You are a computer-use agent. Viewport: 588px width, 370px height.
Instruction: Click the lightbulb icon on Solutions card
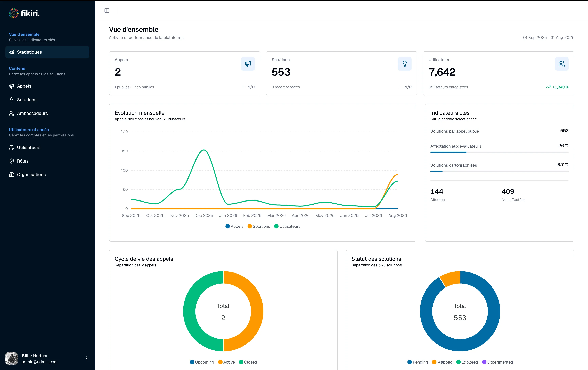pyautogui.click(x=405, y=64)
